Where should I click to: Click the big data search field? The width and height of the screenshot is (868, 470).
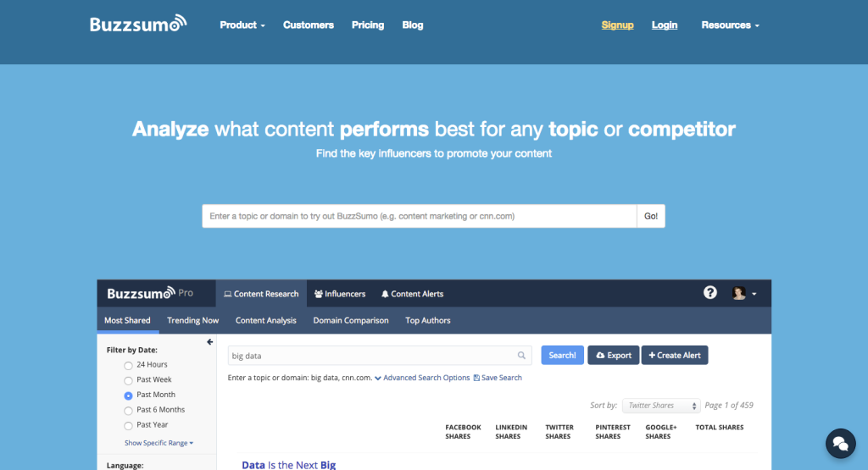click(x=380, y=356)
